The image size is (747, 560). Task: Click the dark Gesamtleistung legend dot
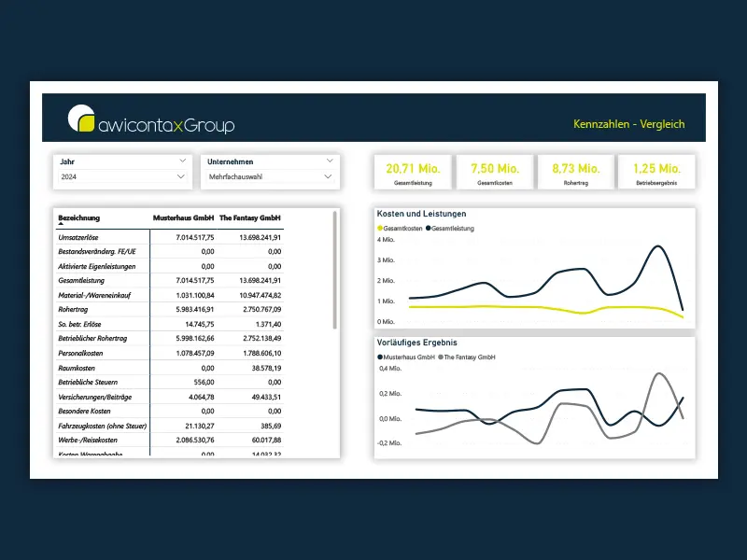(428, 228)
